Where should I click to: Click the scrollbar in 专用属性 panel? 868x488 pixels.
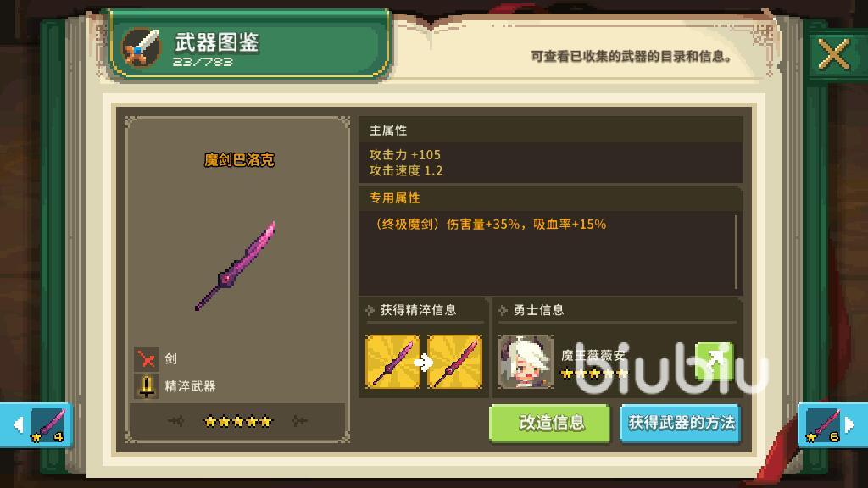coord(736,252)
